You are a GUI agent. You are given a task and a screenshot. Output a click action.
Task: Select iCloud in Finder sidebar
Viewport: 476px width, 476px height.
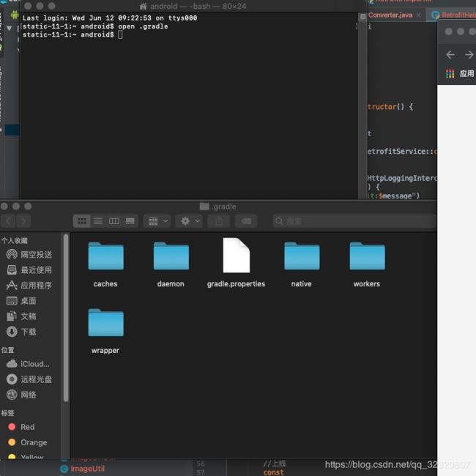pos(28,364)
